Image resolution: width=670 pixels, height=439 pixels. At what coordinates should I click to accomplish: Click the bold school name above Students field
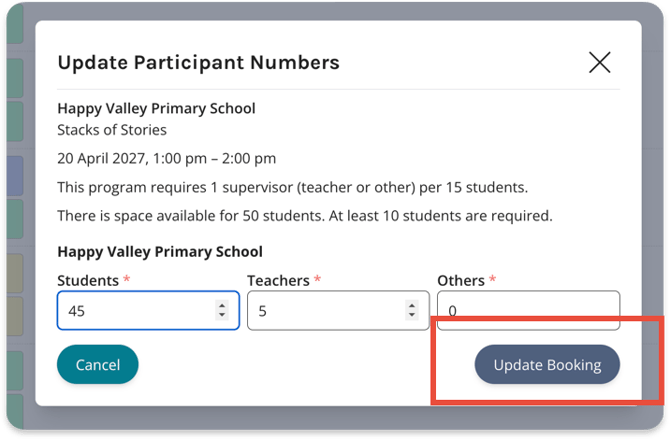pyautogui.click(x=160, y=252)
